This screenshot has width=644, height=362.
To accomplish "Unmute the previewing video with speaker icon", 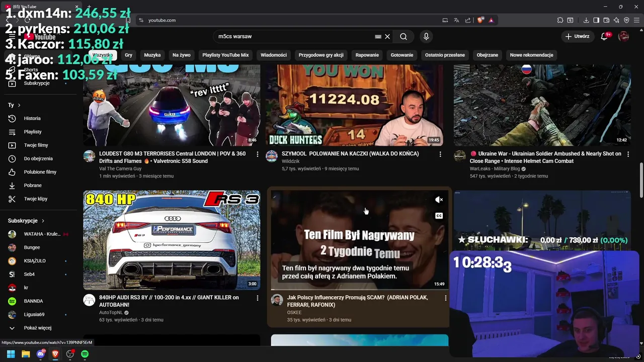I will coord(439,200).
